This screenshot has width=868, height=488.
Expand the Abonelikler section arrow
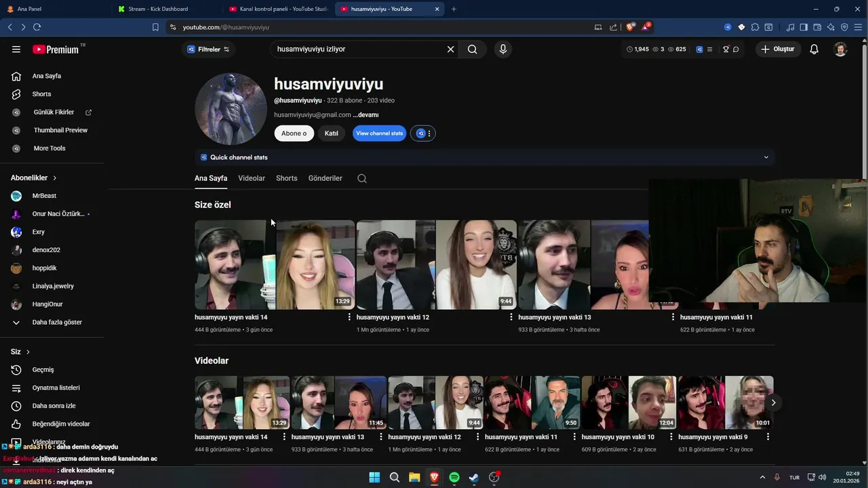[55, 178]
